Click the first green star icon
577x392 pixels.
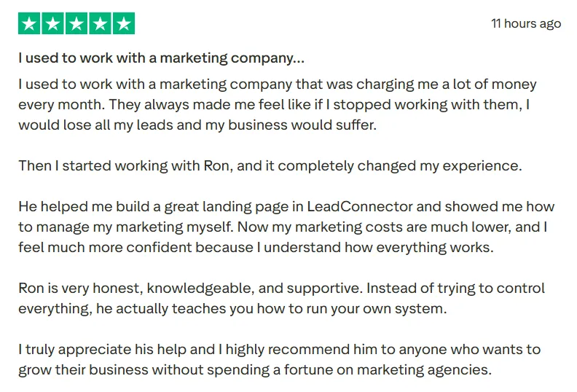tap(29, 23)
